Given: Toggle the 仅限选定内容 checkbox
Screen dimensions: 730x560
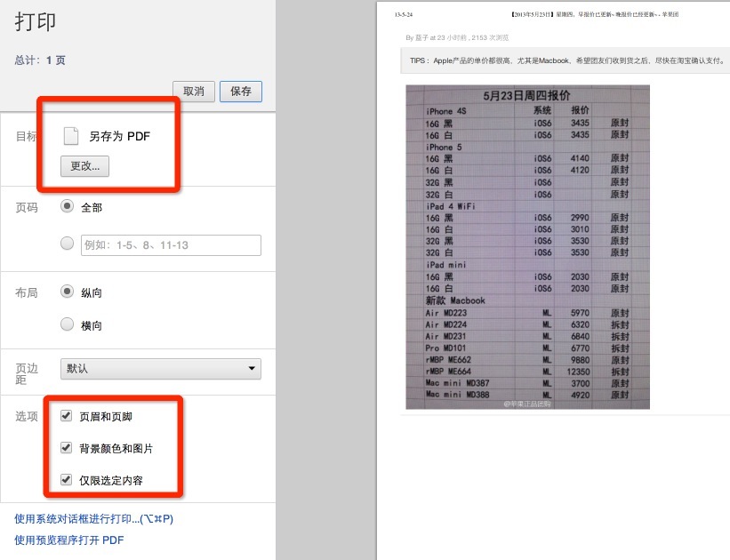Looking at the screenshot, I should click(x=66, y=479).
